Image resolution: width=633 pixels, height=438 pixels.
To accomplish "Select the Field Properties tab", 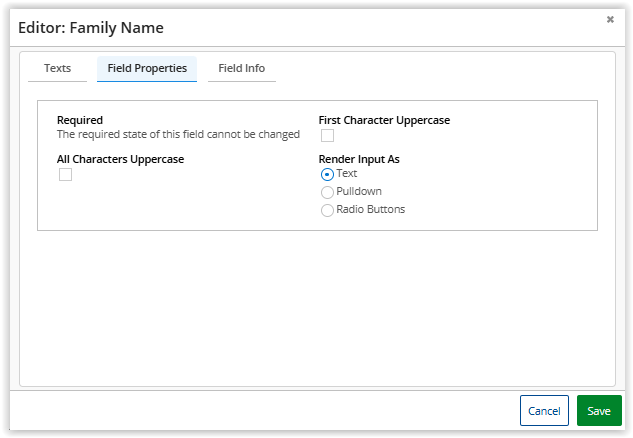I will [x=147, y=69].
